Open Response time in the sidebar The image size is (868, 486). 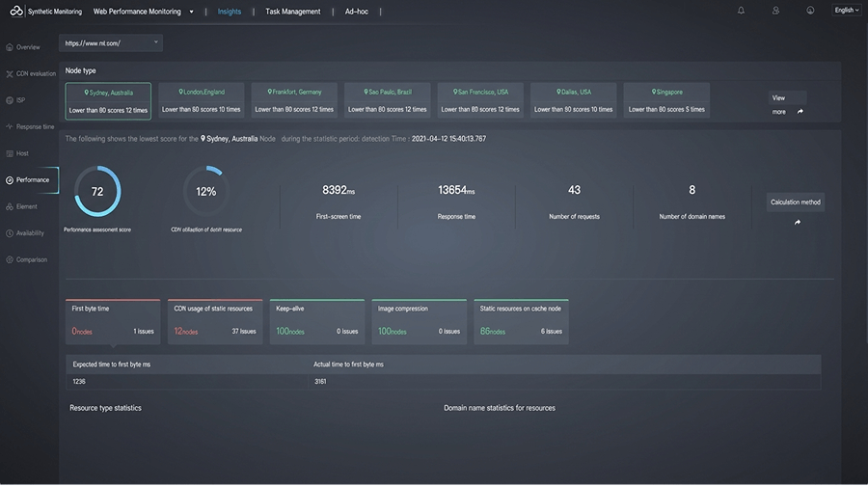35,126
